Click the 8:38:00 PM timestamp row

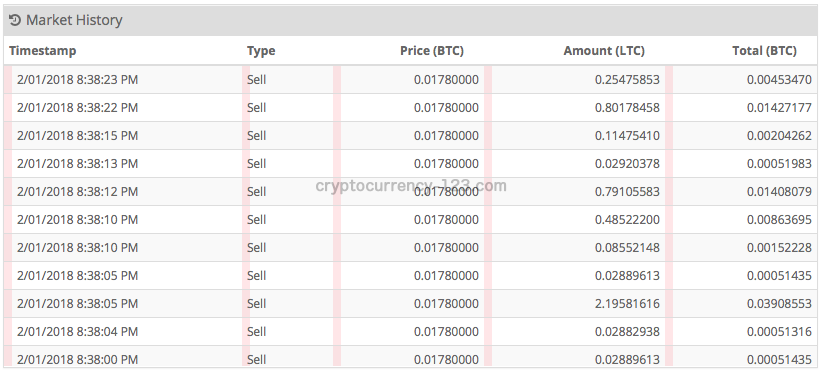[x=410, y=357]
